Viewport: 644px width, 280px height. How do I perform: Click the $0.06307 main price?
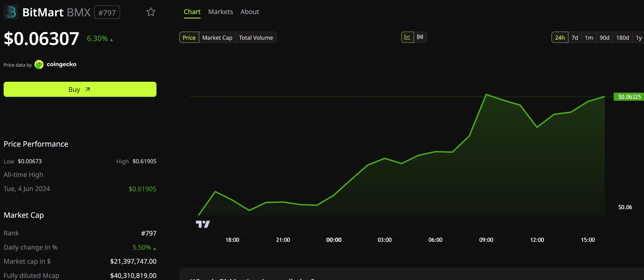41,39
